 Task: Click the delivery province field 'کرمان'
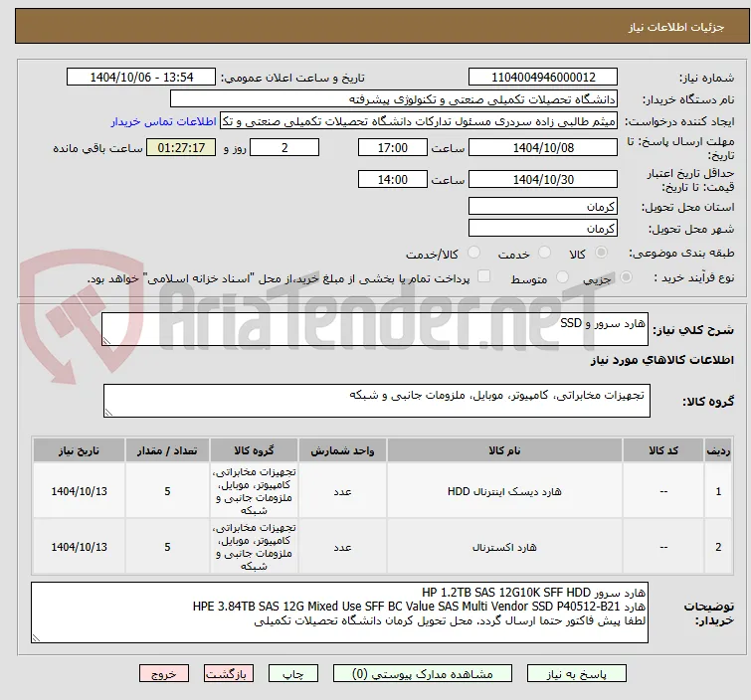[543, 207]
